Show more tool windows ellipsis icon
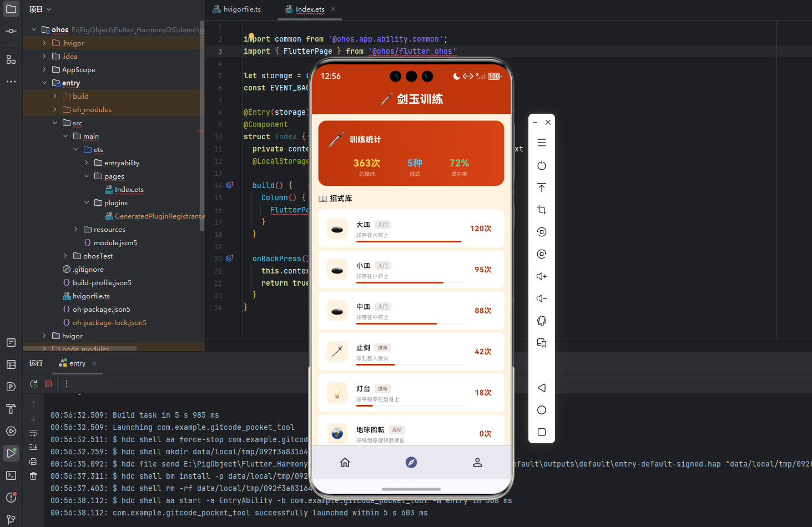 click(x=11, y=82)
